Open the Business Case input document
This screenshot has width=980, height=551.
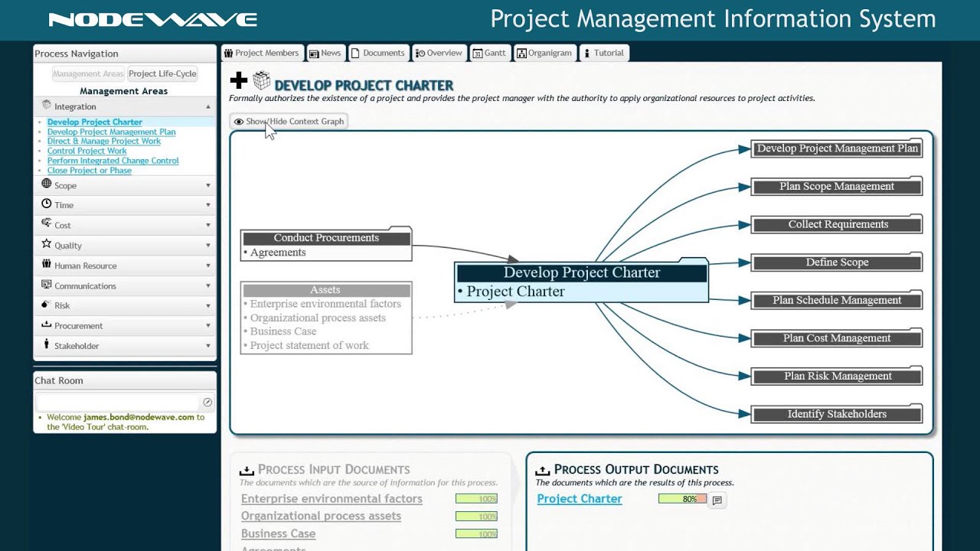pos(278,533)
